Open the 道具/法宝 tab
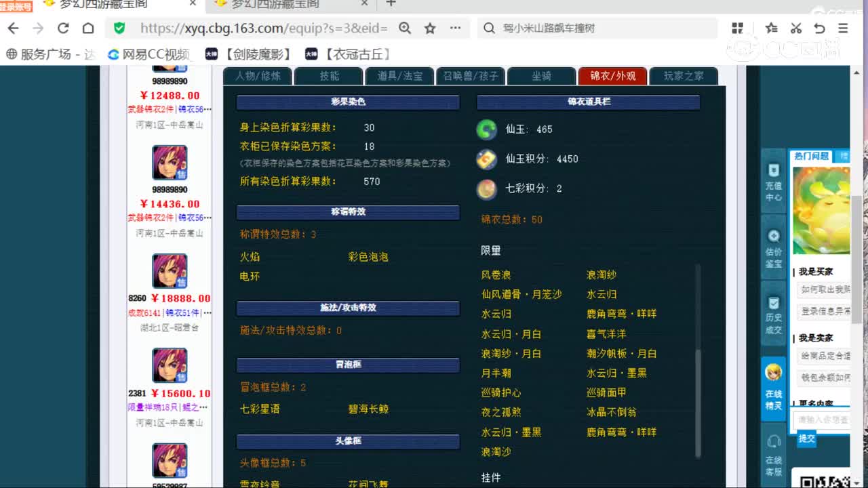 click(x=401, y=77)
